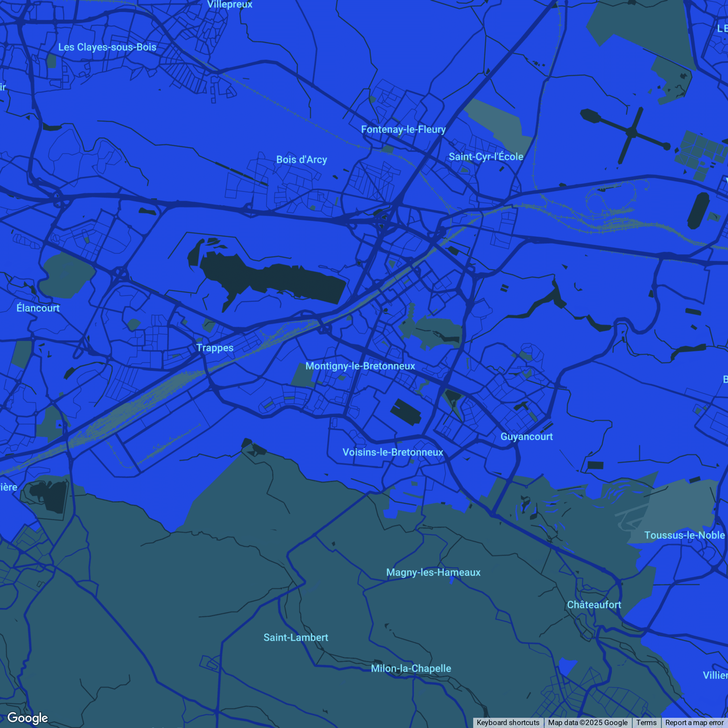The width and height of the screenshot is (728, 728).
Task: Click Report a map error
Action: (x=694, y=722)
